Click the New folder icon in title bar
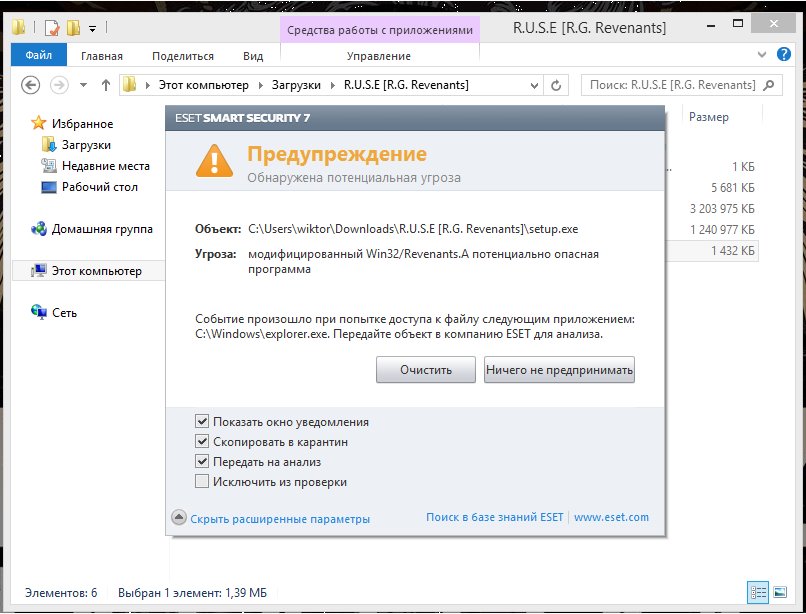 point(73,28)
